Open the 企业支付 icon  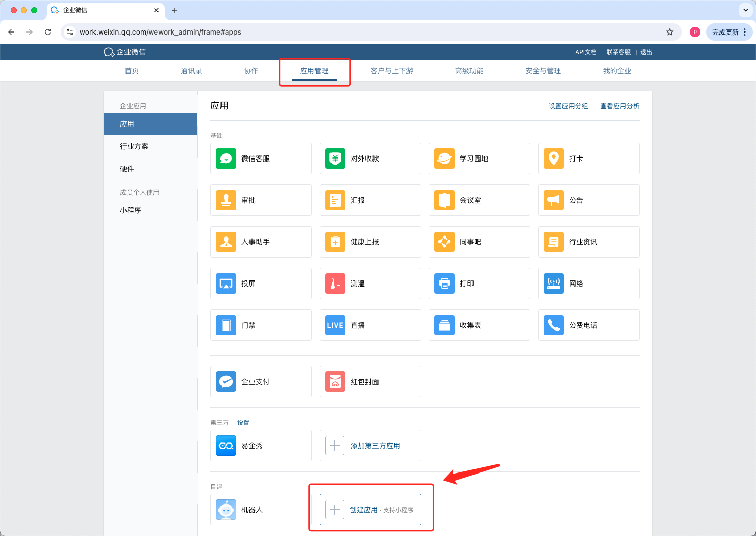[x=226, y=382]
